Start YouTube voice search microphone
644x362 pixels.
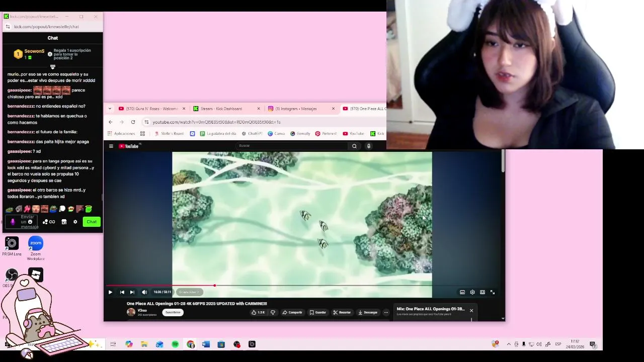click(x=369, y=146)
